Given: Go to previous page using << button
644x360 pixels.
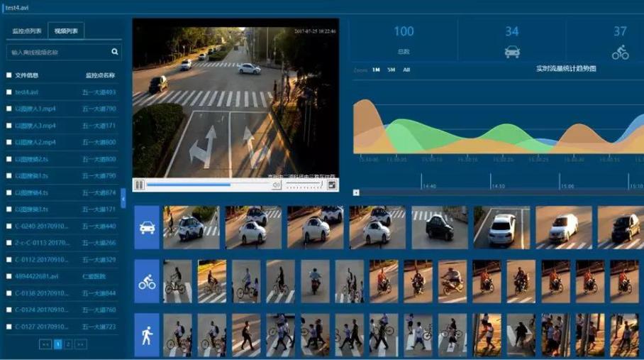Looking at the screenshot, I should point(45,344).
